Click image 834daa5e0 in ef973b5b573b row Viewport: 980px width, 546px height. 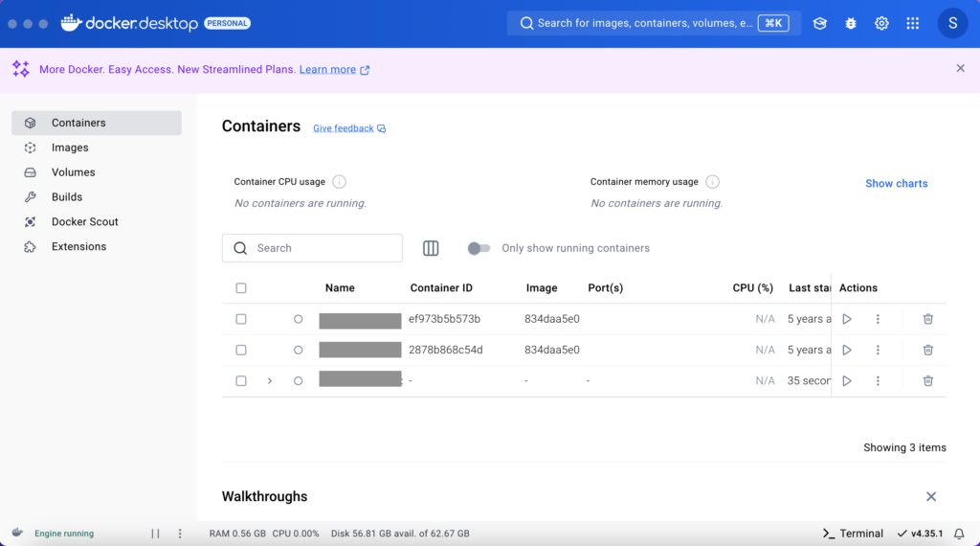click(x=552, y=319)
